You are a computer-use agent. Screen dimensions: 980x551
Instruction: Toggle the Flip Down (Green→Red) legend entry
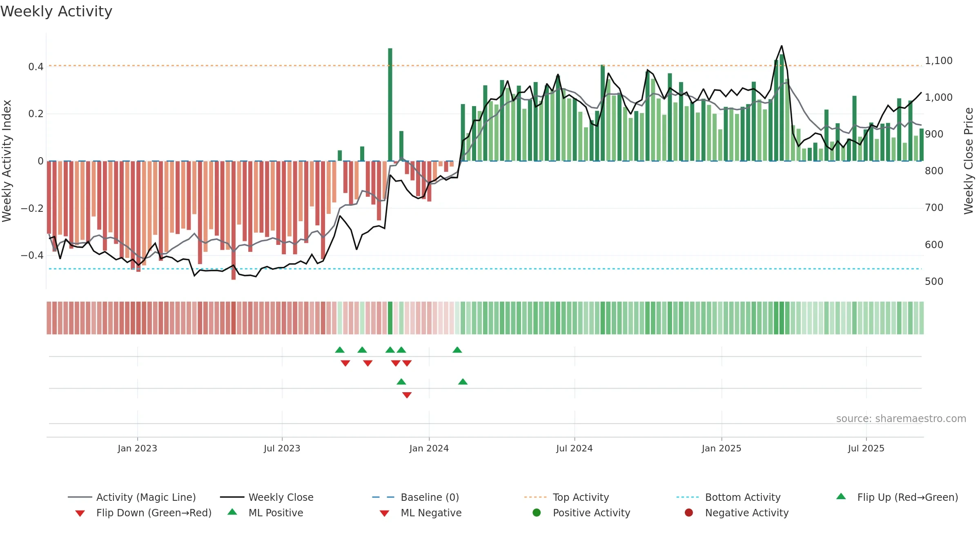point(143,513)
